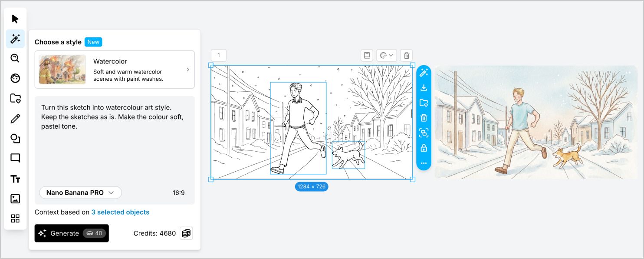
Task: Download the selected sketch from the floating toolbar
Action: (424, 87)
